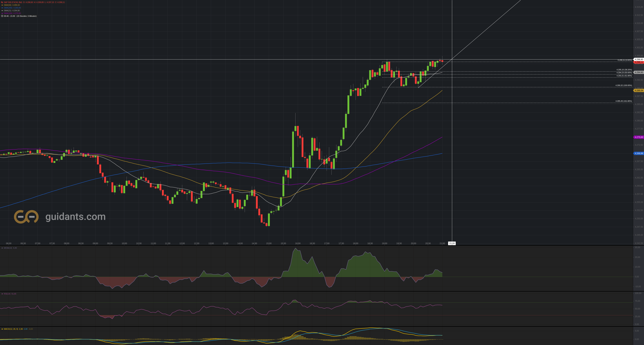
Task: Click the yellow SMA(50) legend marker
Action: point(2,5)
